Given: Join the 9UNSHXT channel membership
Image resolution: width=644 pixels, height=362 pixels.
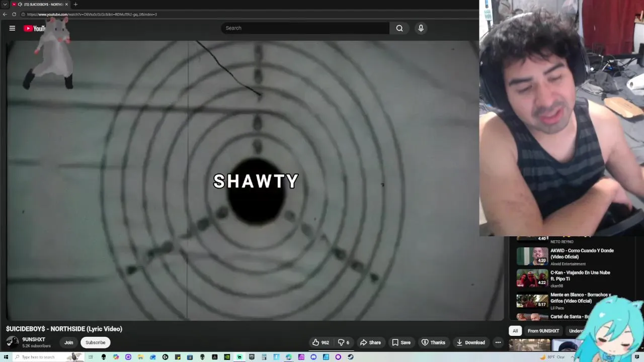Looking at the screenshot, I should (68, 342).
